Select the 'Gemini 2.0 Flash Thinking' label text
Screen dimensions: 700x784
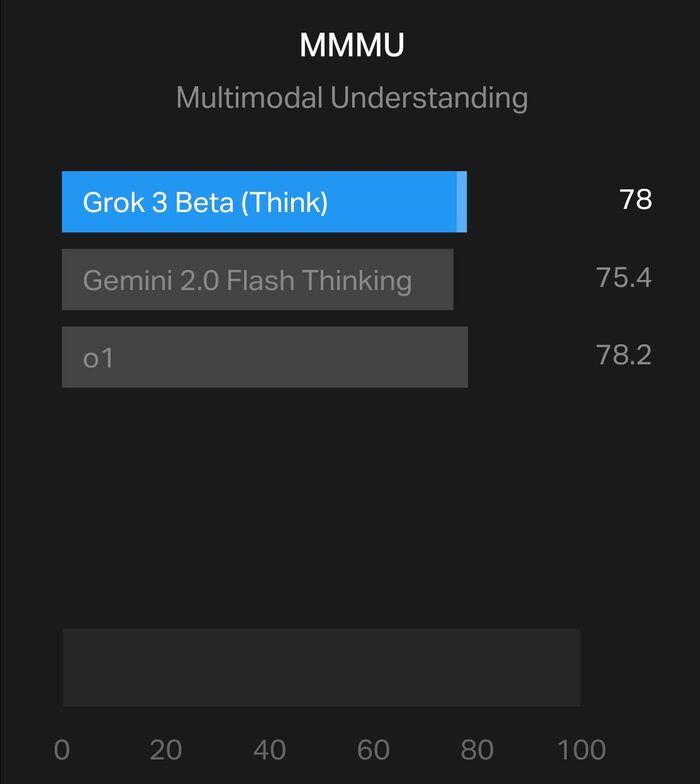247,280
